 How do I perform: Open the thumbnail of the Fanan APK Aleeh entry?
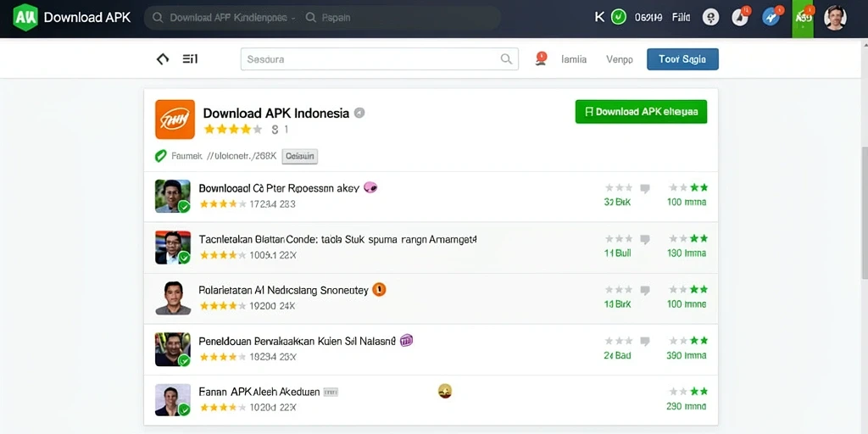coord(173,400)
